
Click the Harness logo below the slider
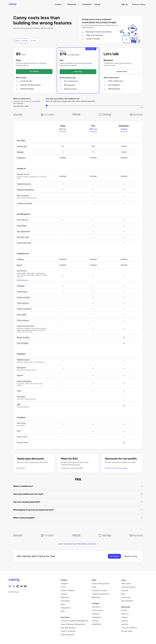(136, 114)
